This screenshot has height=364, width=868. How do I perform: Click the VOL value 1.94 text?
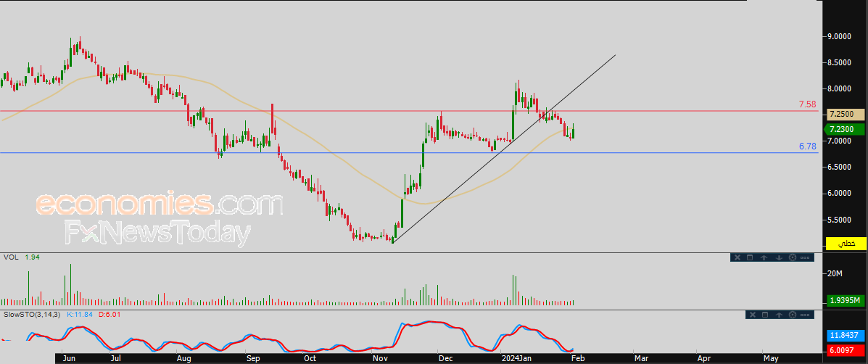[32, 257]
